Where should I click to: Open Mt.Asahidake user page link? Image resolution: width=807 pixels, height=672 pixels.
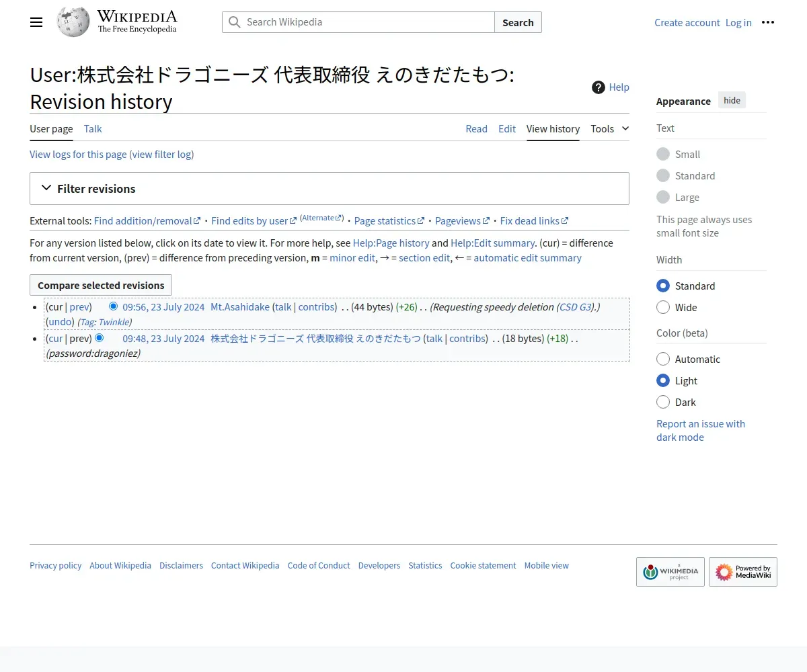(240, 306)
